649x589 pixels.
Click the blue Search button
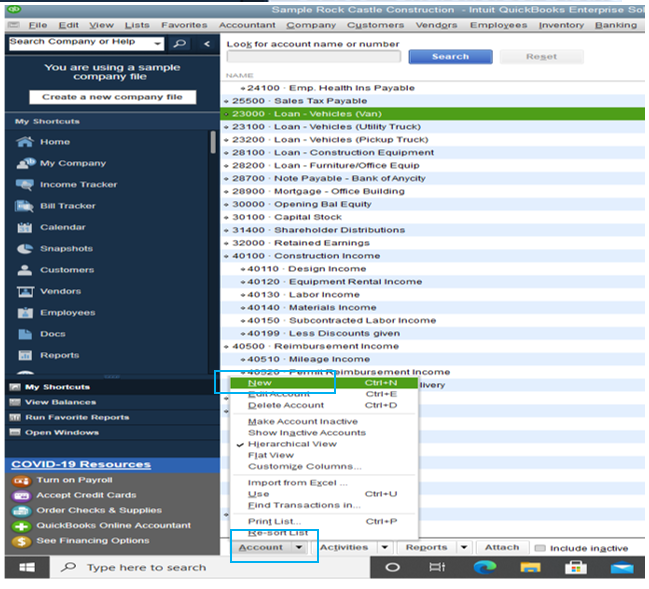coord(450,57)
